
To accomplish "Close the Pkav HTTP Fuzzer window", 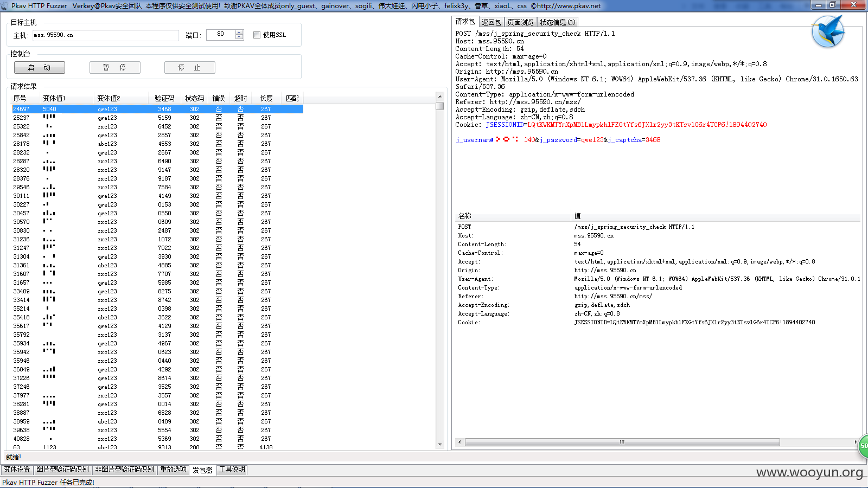I will click(x=853, y=5).
